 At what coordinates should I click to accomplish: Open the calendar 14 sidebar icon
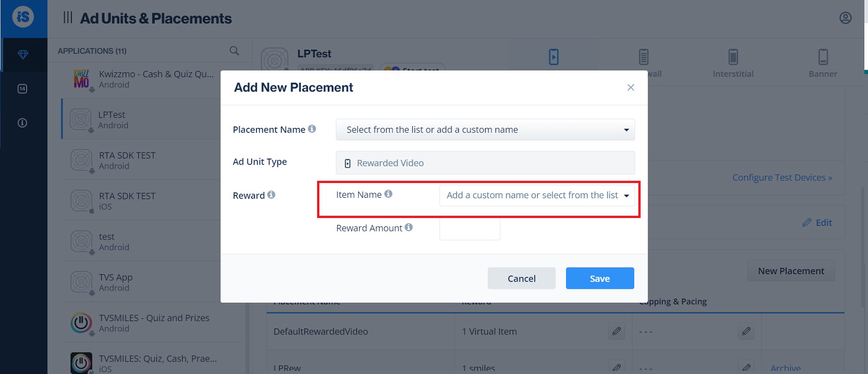22,89
